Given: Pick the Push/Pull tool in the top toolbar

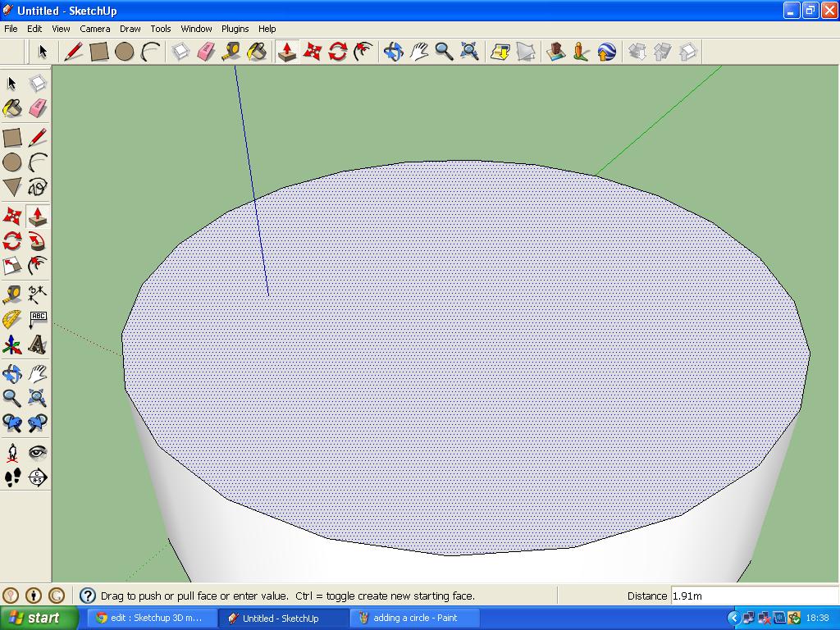Looking at the screenshot, I should (287, 52).
